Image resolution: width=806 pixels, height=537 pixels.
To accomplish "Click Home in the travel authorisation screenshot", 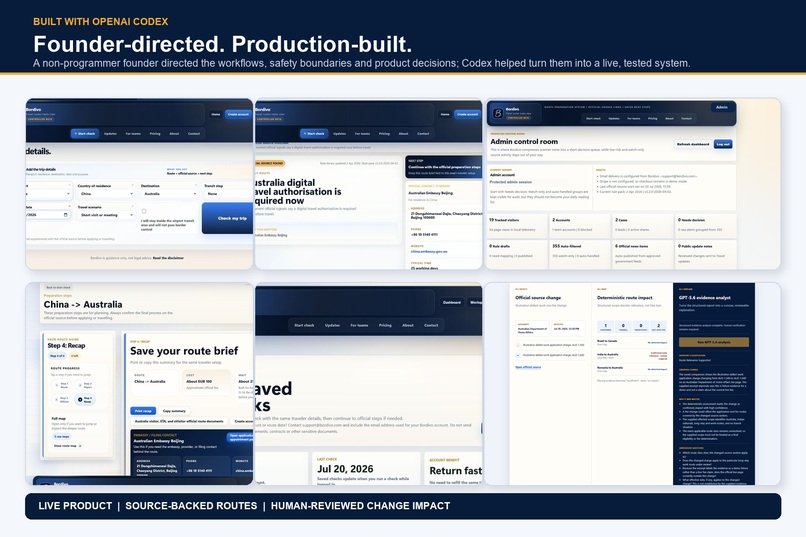I will (x=445, y=114).
